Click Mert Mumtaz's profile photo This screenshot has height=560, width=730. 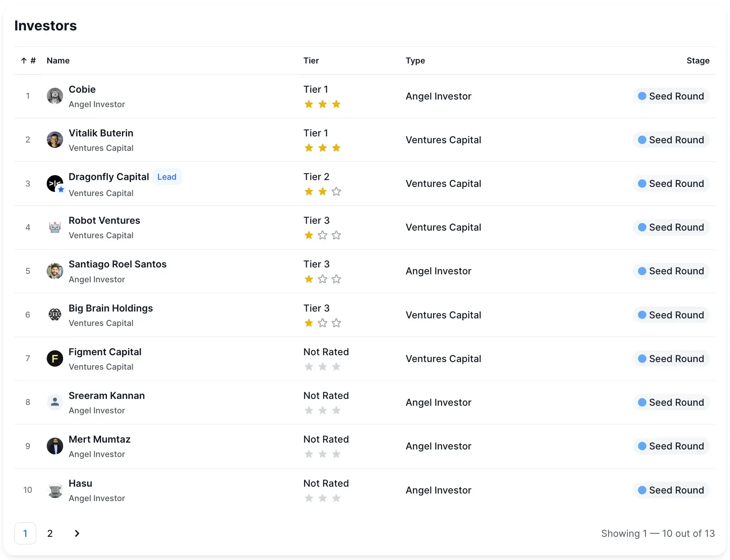tap(55, 446)
